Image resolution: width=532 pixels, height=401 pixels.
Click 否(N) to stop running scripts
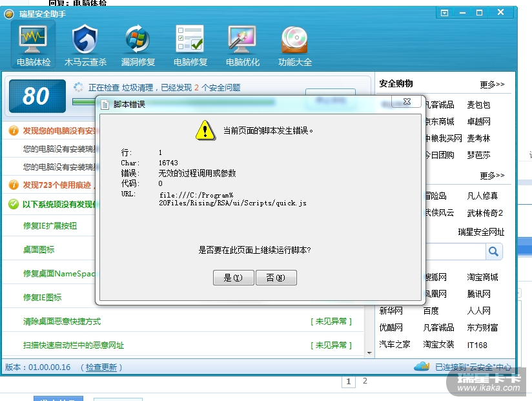276,278
